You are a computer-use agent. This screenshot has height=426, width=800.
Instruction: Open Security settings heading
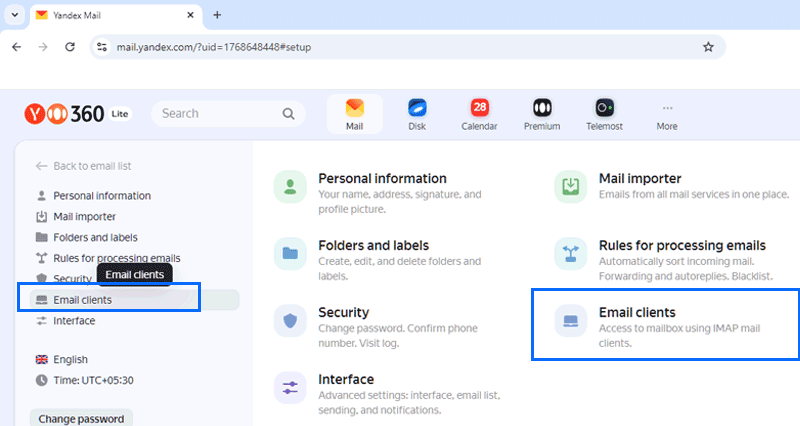(343, 312)
